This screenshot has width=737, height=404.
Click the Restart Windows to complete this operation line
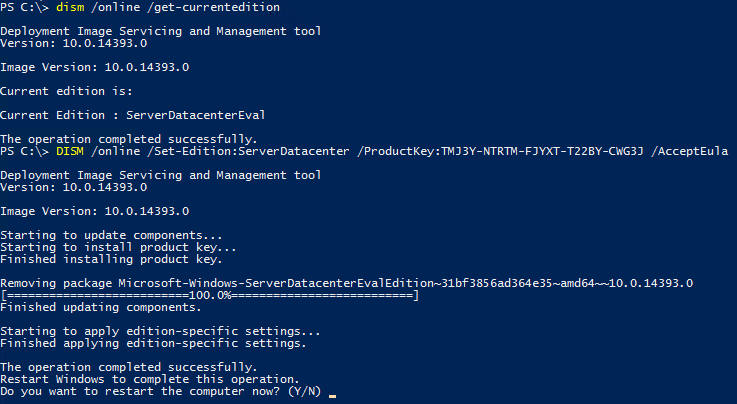[x=150, y=379]
